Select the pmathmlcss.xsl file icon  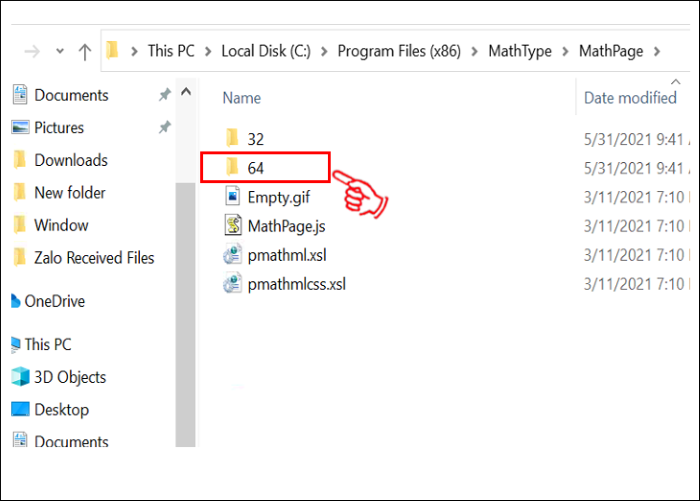(x=232, y=284)
